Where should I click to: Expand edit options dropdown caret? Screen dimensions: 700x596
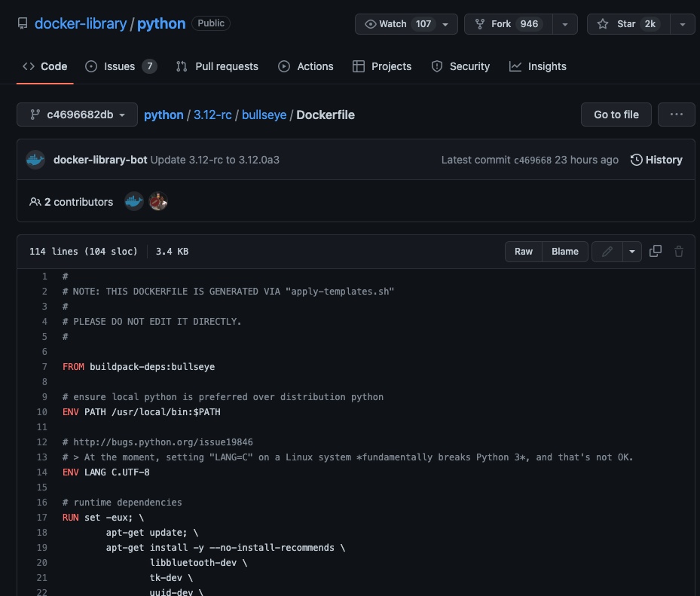632,252
